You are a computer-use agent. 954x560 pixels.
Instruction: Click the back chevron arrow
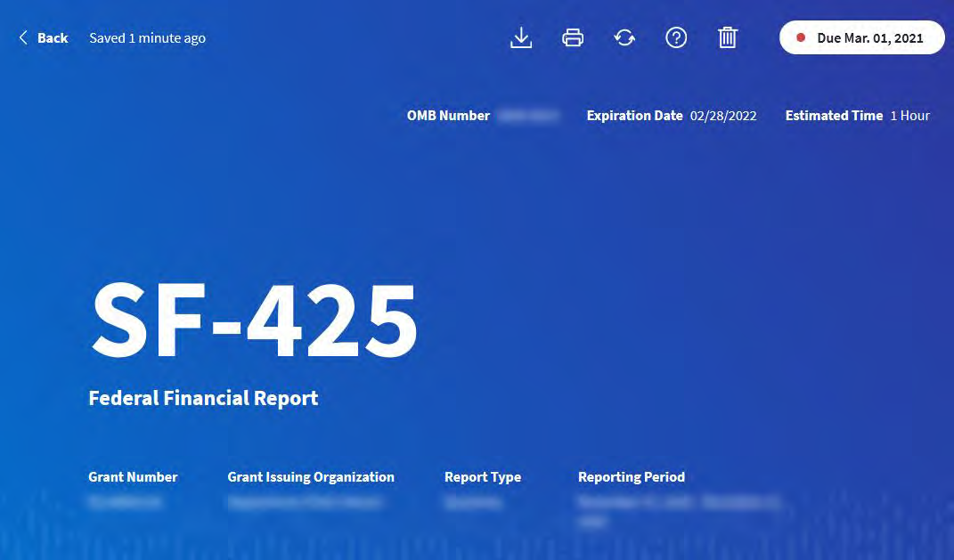[23, 37]
